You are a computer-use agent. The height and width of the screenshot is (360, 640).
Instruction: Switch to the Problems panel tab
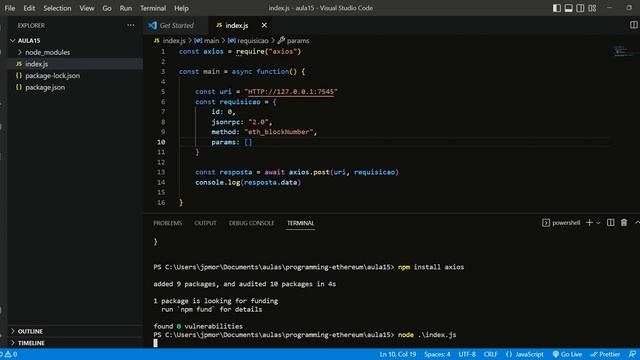point(167,223)
